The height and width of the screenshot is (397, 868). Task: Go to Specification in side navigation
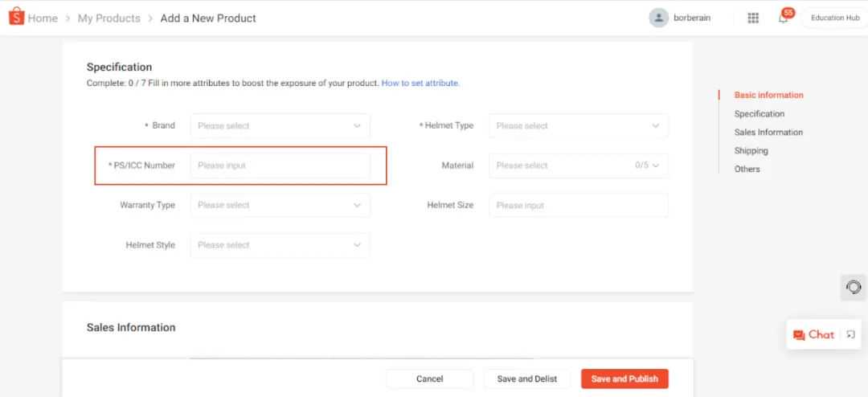pos(759,113)
